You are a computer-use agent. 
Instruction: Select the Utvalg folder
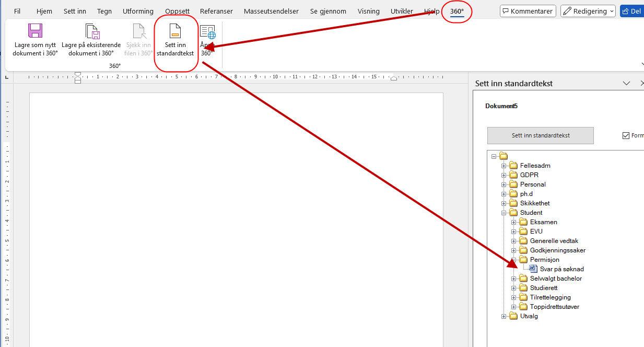[x=524, y=316]
